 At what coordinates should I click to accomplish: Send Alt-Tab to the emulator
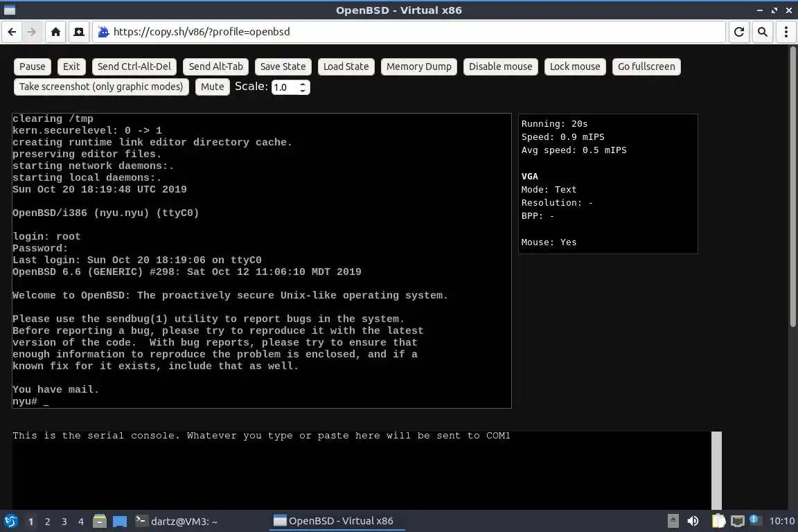tap(216, 66)
